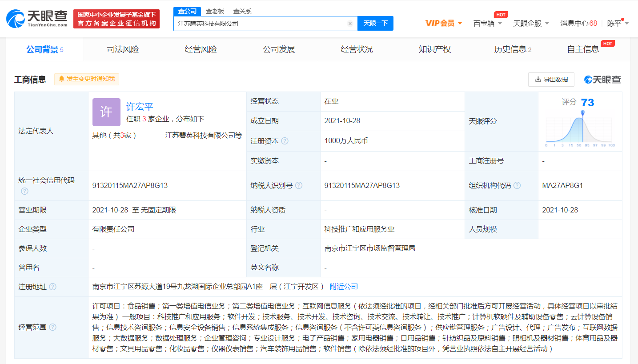Click help icon beside 组织机构代码
Viewport: 638px width, 364px height.
[517, 185]
